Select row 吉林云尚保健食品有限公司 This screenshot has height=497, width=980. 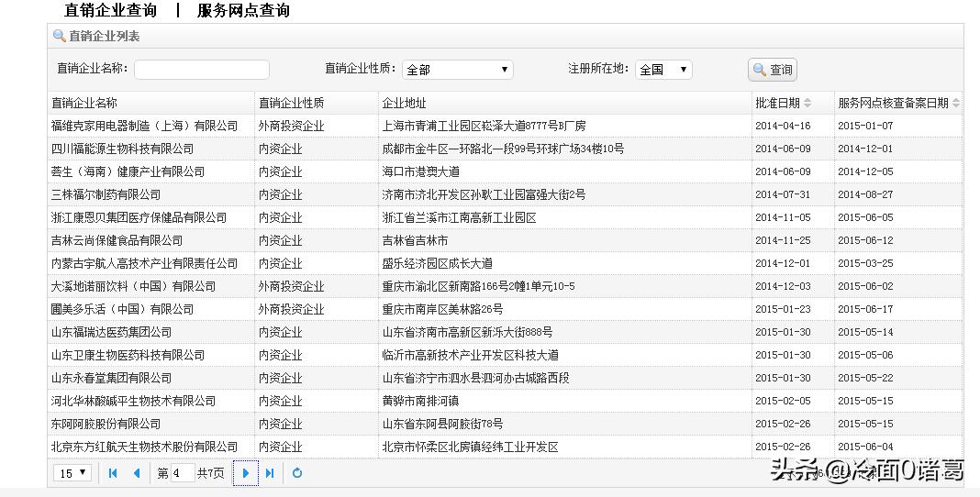tap(505, 240)
